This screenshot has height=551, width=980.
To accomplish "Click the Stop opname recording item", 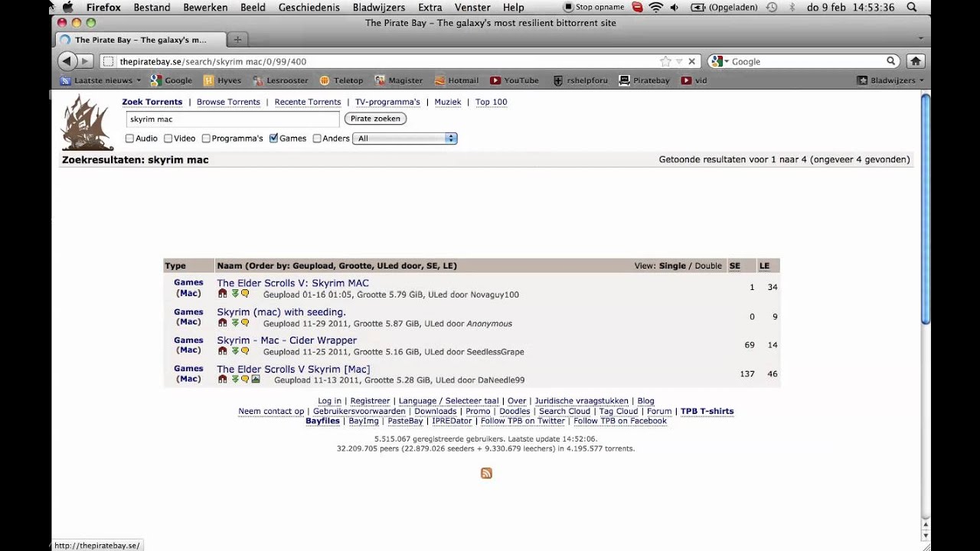I will [593, 7].
